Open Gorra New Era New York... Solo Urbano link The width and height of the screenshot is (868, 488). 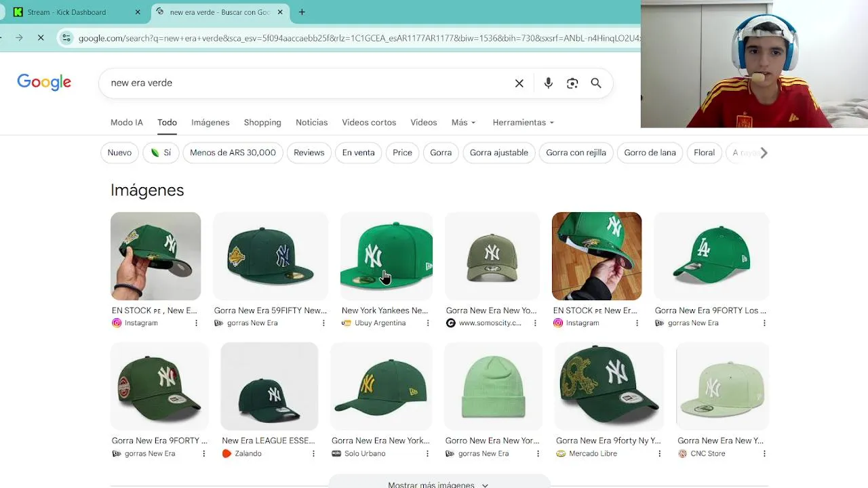[x=380, y=441]
